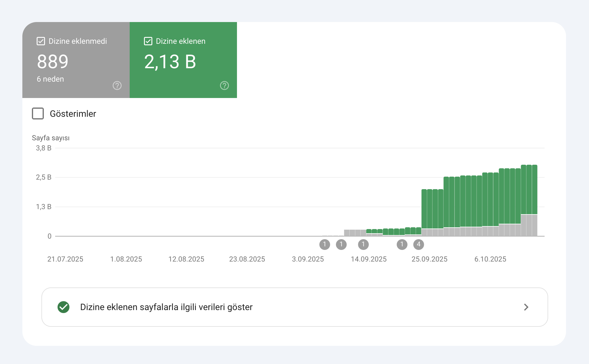The image size is (589, 364).
Task: Select the green Dizine eklenen 2,13 B card
Action: (x=183, y=60)
